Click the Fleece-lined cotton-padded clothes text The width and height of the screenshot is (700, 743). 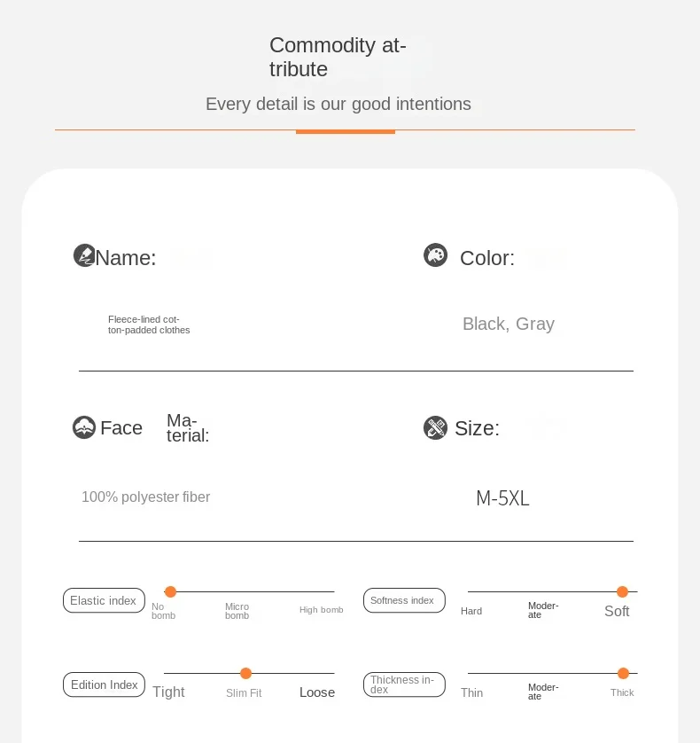click(149, 325)
